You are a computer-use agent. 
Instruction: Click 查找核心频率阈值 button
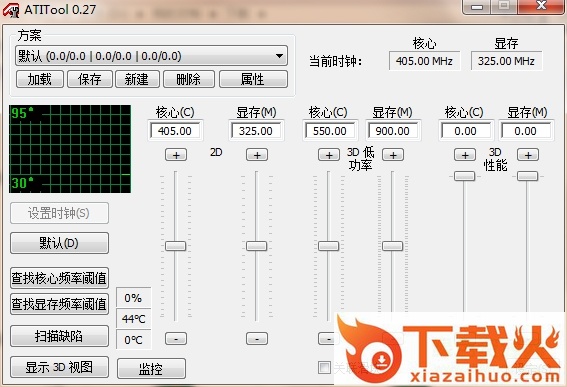tap(59, 278)
